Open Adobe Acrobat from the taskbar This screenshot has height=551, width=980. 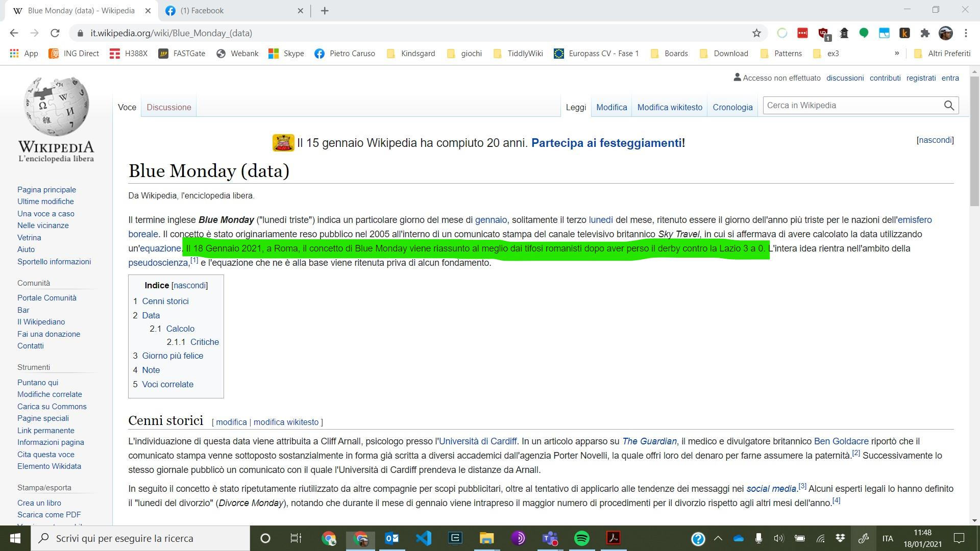tap(613, 538)
